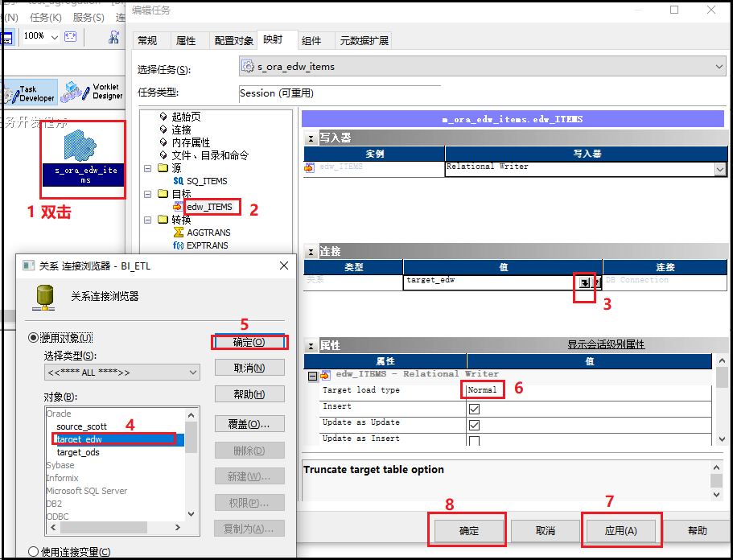Image resolution: width=733 pixels, height=560 pixels.
Task: Click the AGGTRANS aggregator icon
Action: [x=178, y=233]
